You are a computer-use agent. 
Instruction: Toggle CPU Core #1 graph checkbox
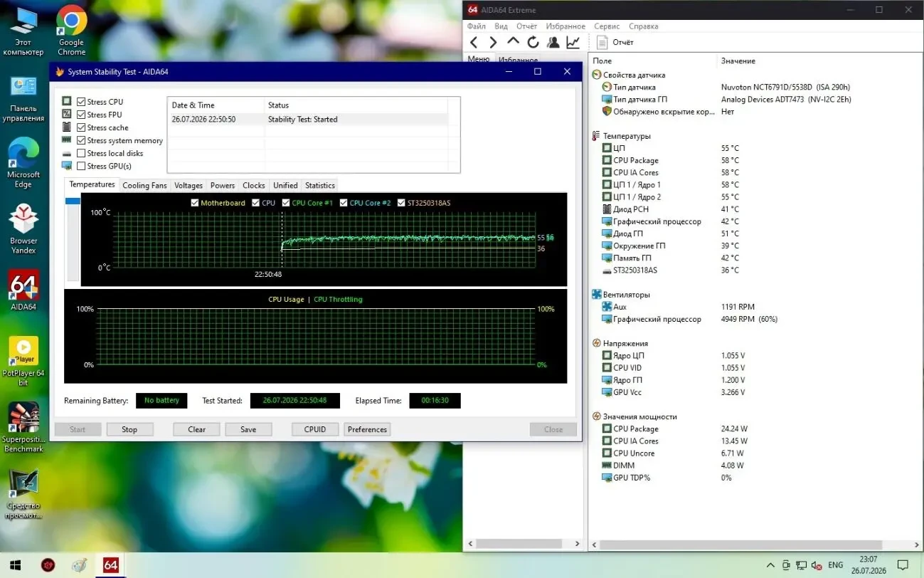click(x=286, y=203)
